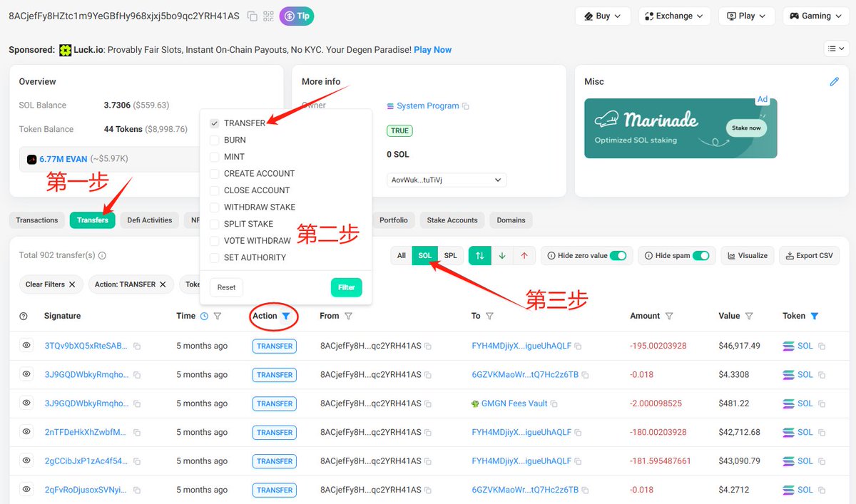Apply with the green Filter button

pyautogui.click(x=347, y=287)
